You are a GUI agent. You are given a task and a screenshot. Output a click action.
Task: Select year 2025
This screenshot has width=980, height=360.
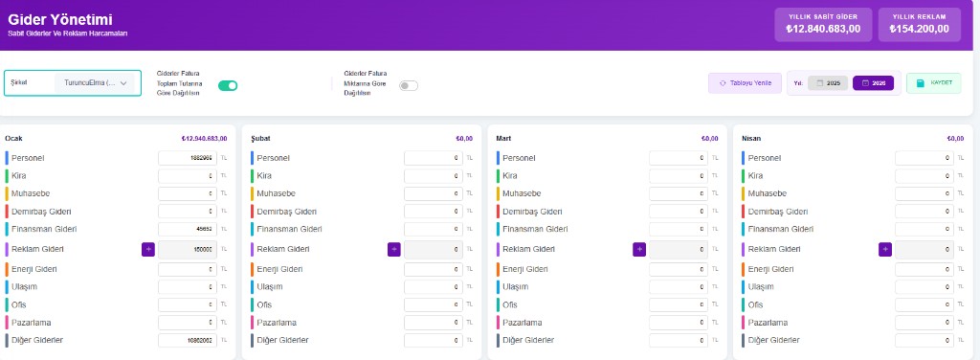[x=828, y=83]
